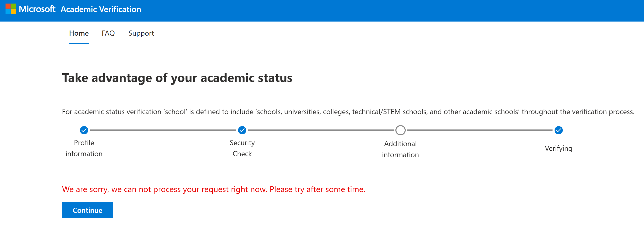The width and height of the screenshot is (644, 241).
Task: Click the 'Security Check' step label
Action: (x=242, y=148)
